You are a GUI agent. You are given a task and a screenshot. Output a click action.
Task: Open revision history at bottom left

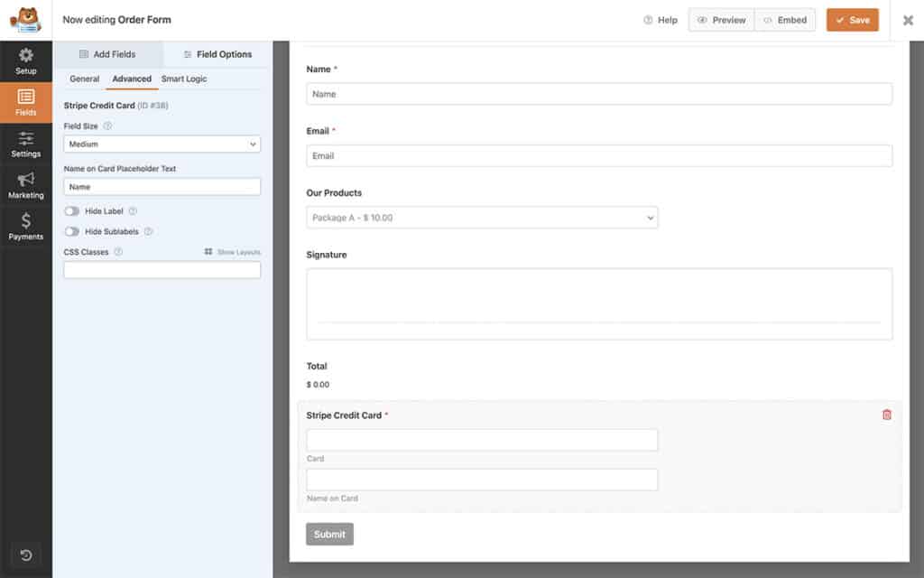(x=26, y=555)
